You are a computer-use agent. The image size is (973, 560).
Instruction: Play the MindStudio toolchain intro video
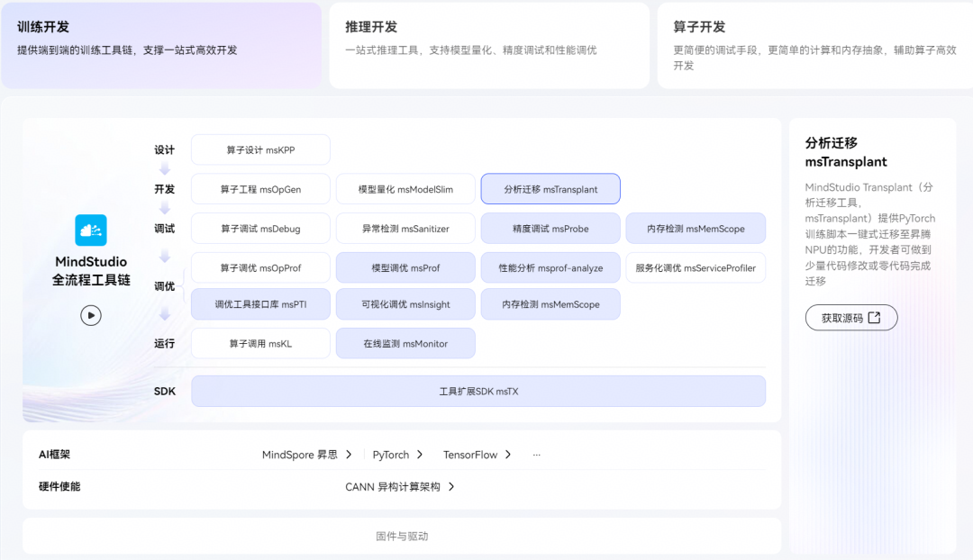click(91, 315)
